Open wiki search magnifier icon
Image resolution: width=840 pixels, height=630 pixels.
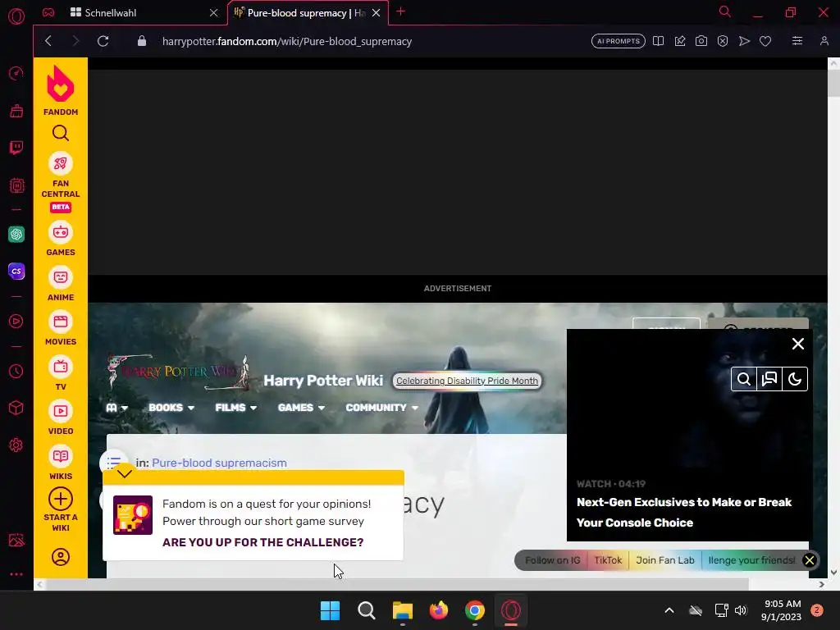pos(744,379)
